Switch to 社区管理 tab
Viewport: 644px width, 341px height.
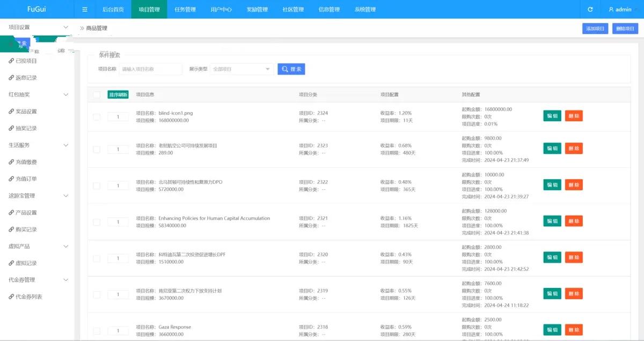tap(293, 10)
